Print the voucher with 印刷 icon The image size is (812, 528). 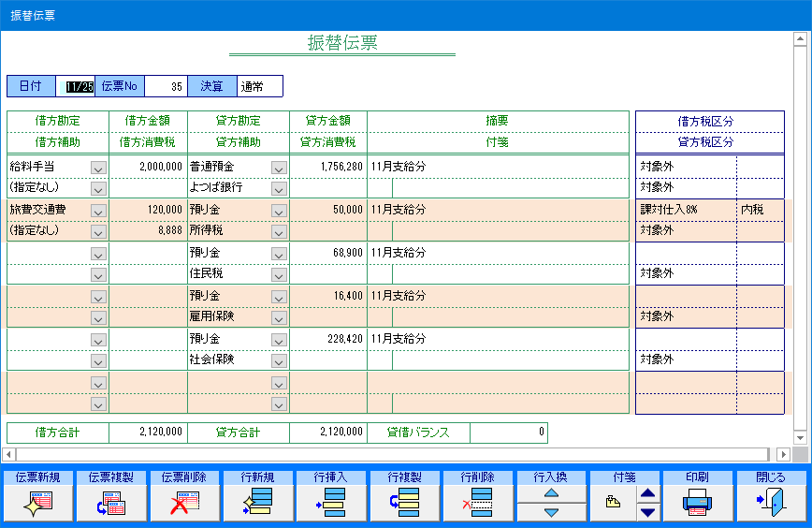coord(697,503)
